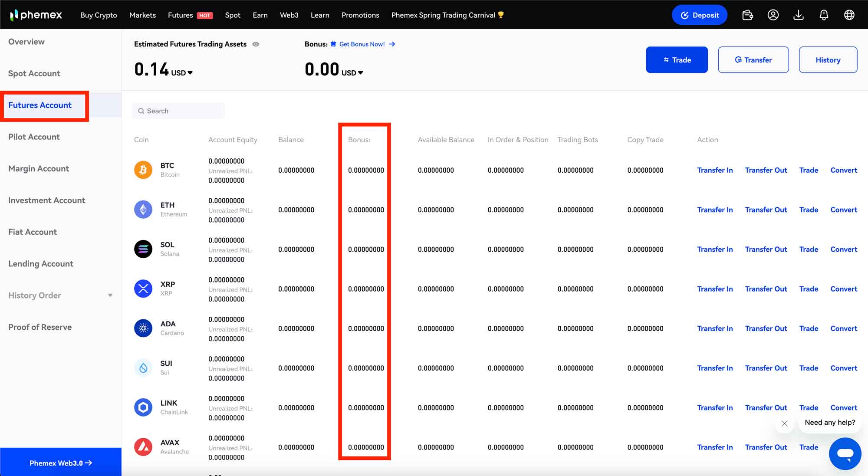The image size is (868, 476).
Task: Click the Phemex logo
Action: click(x=36, y=14)
